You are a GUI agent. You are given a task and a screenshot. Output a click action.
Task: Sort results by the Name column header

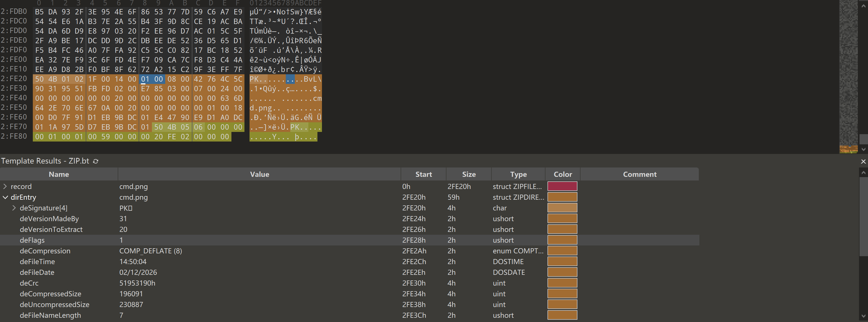pos(59,174)
